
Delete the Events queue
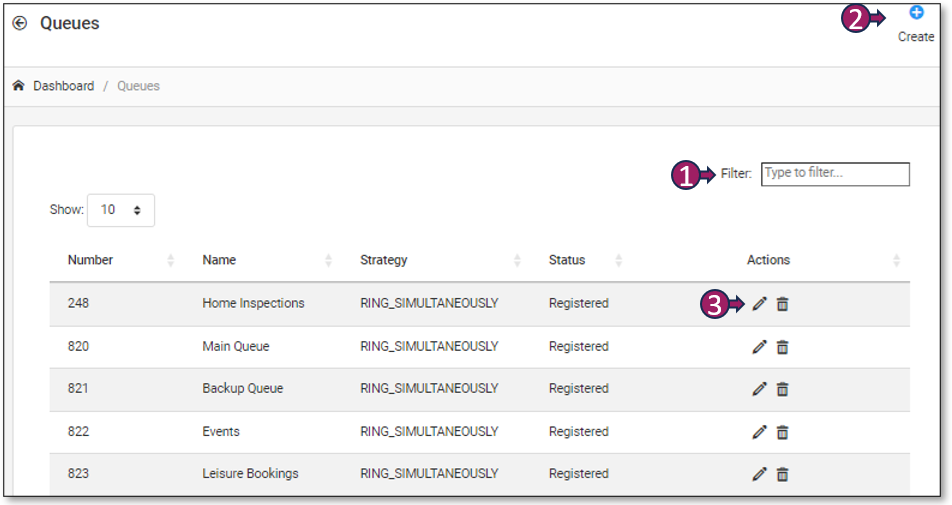(x=783, y=432)
